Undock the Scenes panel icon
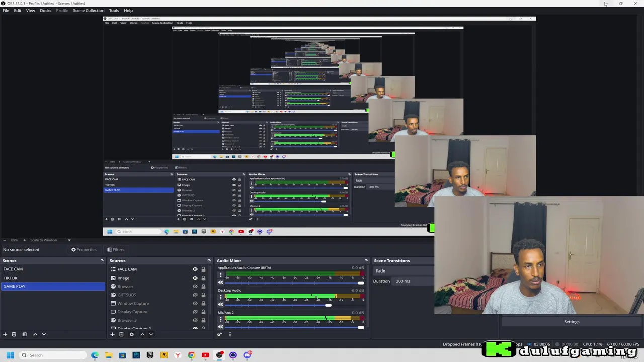 [x=102, y=261]
